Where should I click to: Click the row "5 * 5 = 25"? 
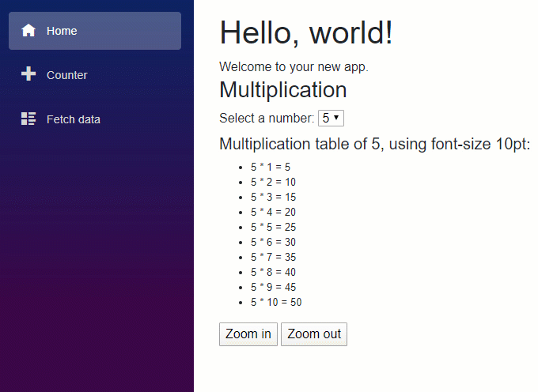click(273, 227)
